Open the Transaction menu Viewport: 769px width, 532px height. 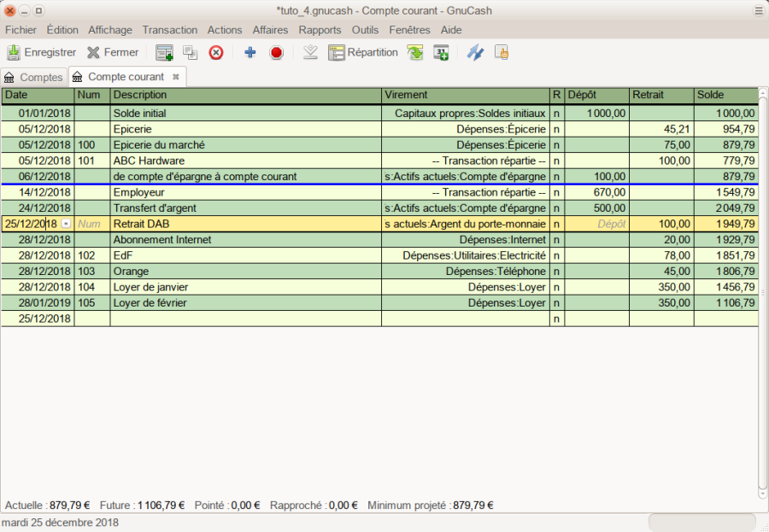tap(170, 30)
